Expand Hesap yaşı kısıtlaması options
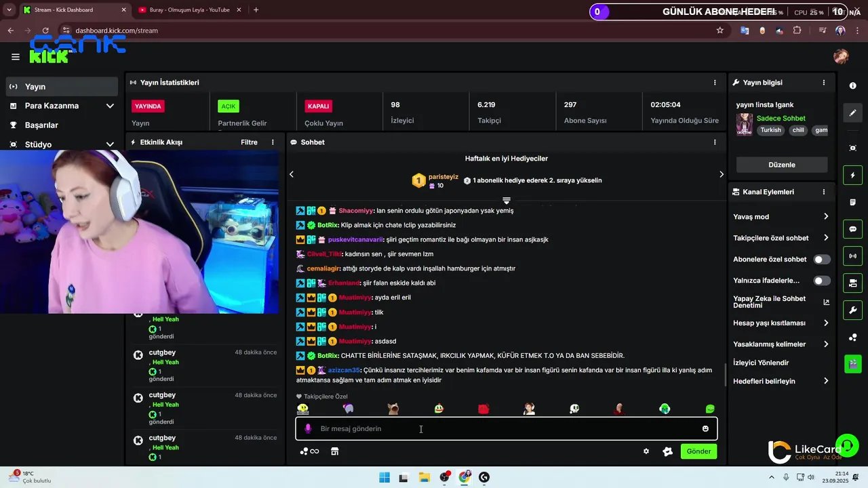Image resolution: width=868 pixels, height=488 pixels. pyautogui.click(x=826, y=323)
